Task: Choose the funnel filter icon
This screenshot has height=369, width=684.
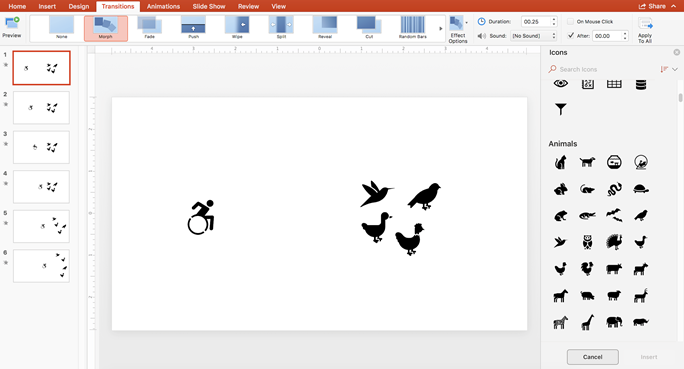Action: click(x=561, y=109)
